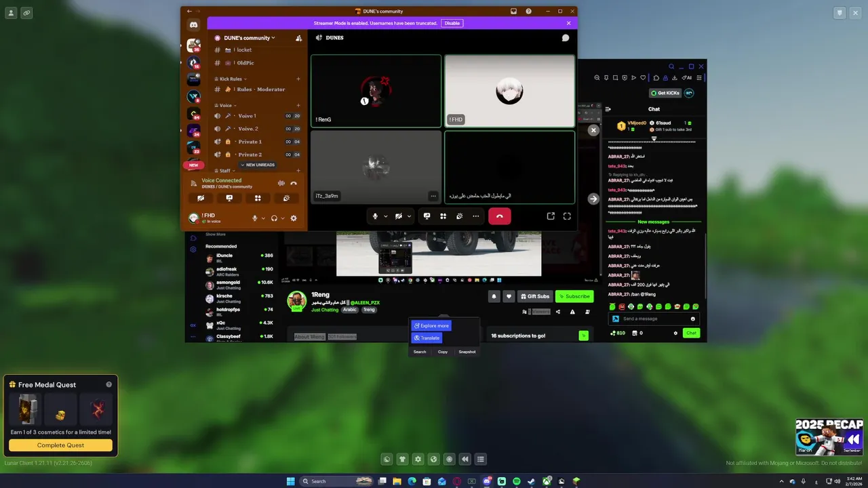The image size is (868, 488).
Task: Choose Snapshot in the popup toolbar
Action: (x=467, y=352)
